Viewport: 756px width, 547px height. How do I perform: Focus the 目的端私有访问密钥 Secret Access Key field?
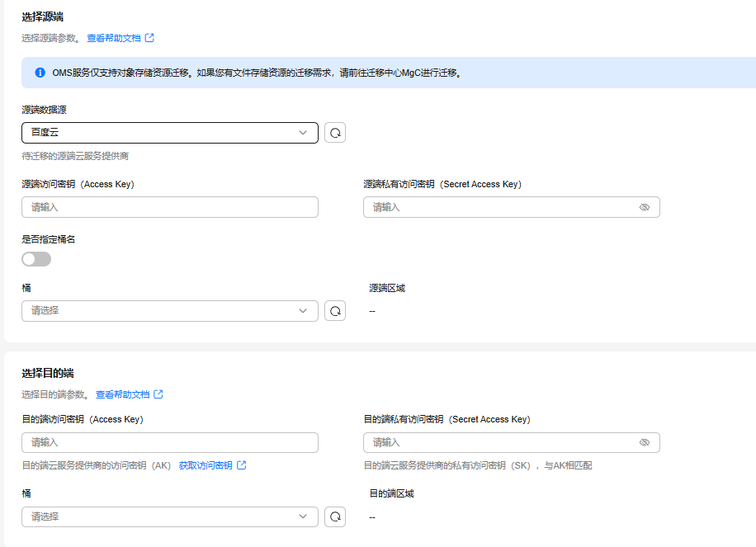click(x=512, y=442)
